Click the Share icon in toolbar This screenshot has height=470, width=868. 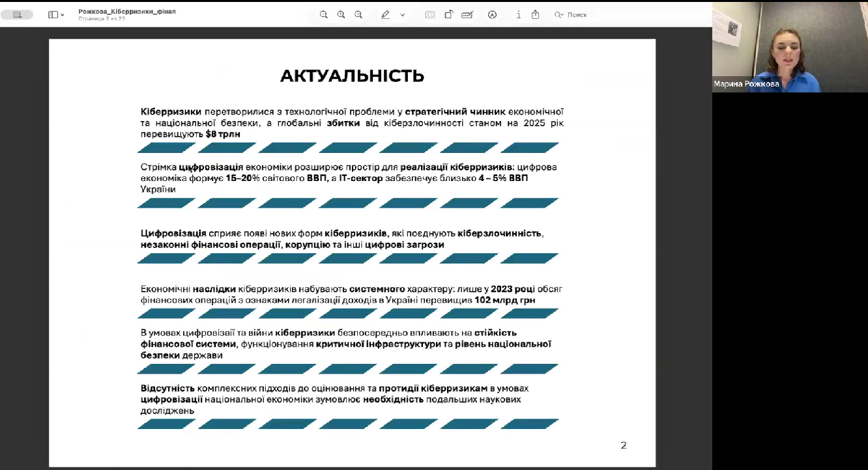coord(536,14)
